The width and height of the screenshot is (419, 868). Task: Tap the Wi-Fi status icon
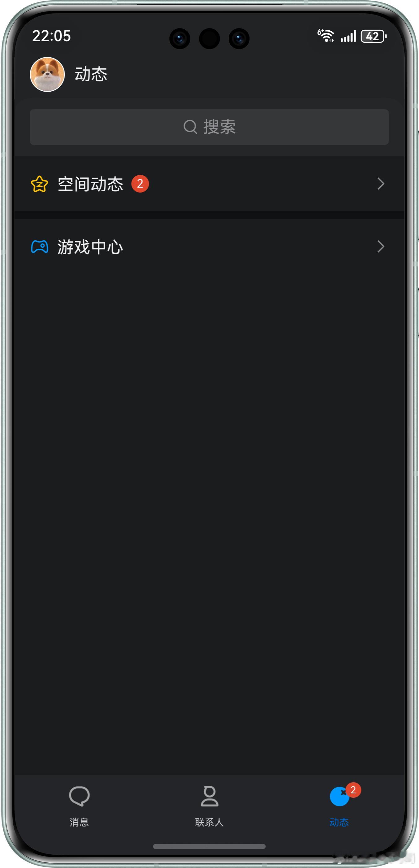click(x=326, y=36)
